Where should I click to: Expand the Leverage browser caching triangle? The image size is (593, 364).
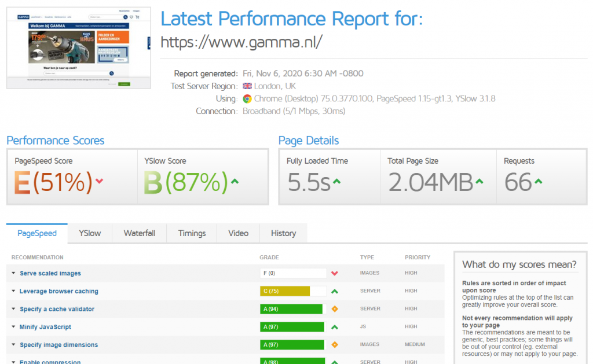click(13, 291)
